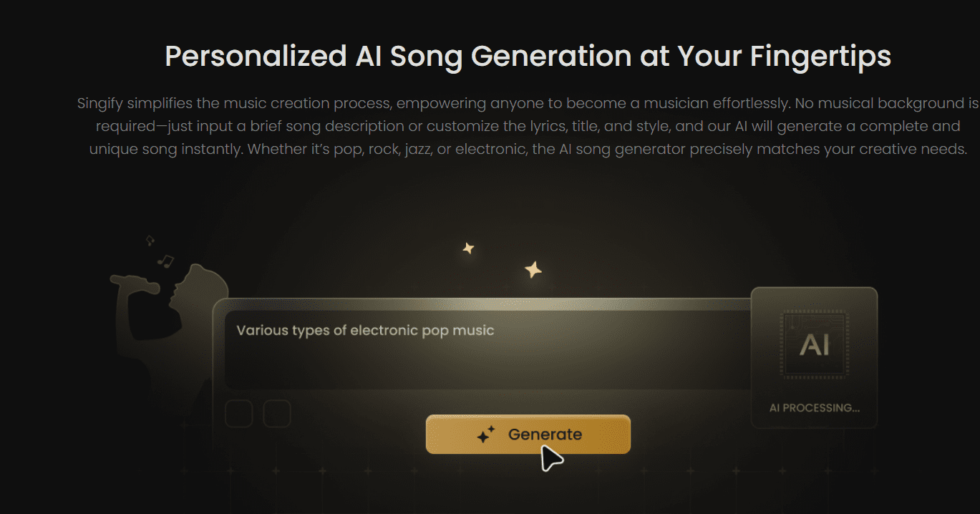Click the "Singify" name in the description
This screenshot has height=514, width=980.
pyautogui.click(x=100, y=104)
